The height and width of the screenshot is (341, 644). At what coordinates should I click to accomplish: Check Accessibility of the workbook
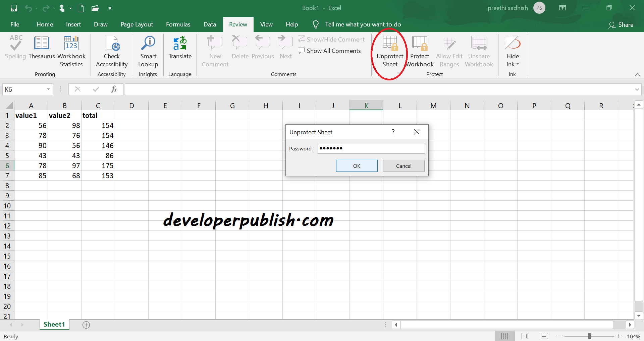112,52
